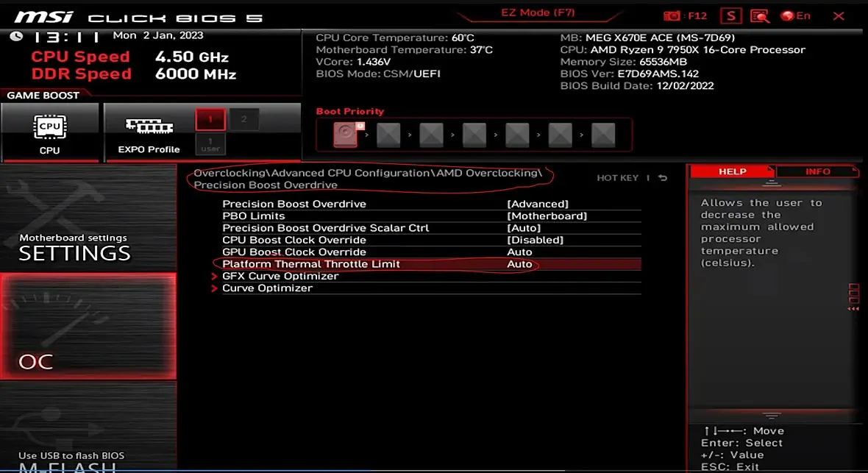Open the BIOS search magnifier icon
868x473 pixels.
(760, 15)
